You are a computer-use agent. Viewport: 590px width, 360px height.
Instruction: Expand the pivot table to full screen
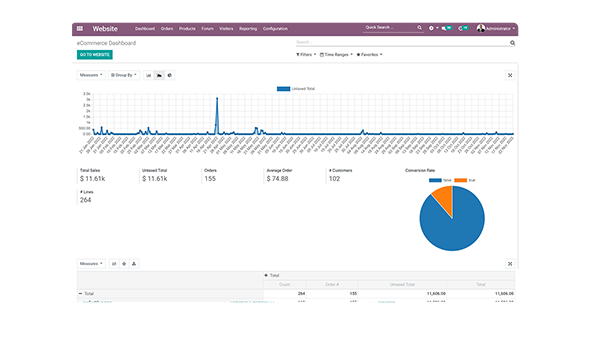[x=510, y=264]
